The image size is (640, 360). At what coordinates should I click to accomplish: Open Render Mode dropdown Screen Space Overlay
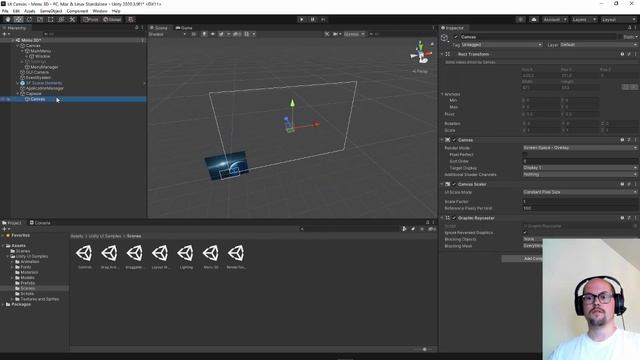pos(580,148)
